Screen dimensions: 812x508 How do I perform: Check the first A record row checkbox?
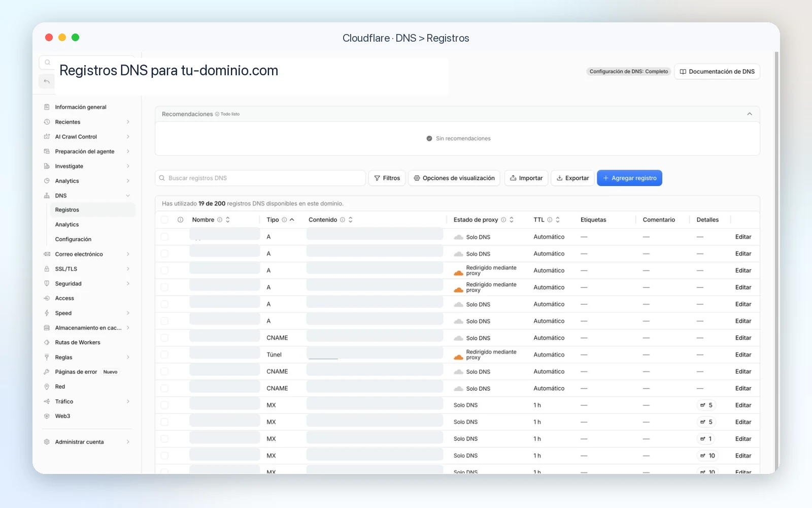click(164, 237)
